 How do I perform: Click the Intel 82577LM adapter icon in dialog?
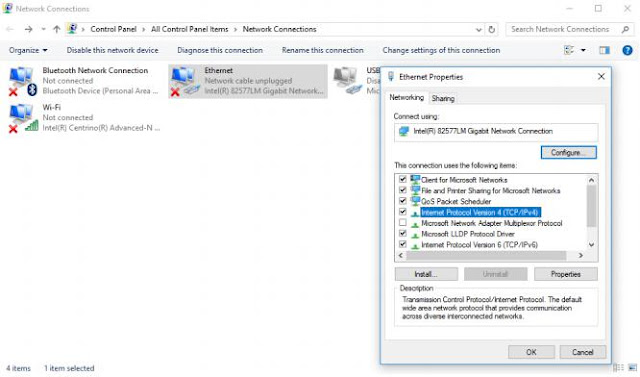(x=404, y=131)
